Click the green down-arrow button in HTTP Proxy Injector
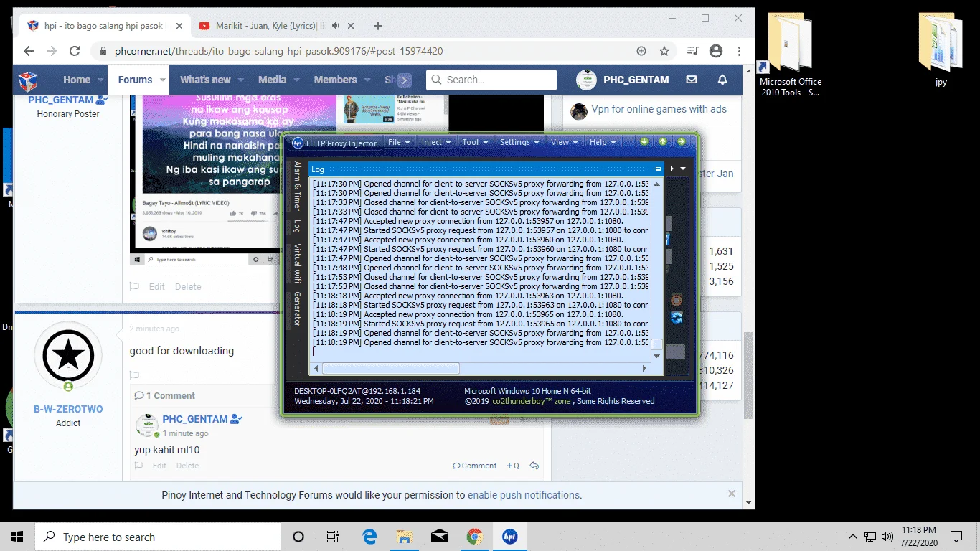The image size is (980, 551). coord(644,142)
